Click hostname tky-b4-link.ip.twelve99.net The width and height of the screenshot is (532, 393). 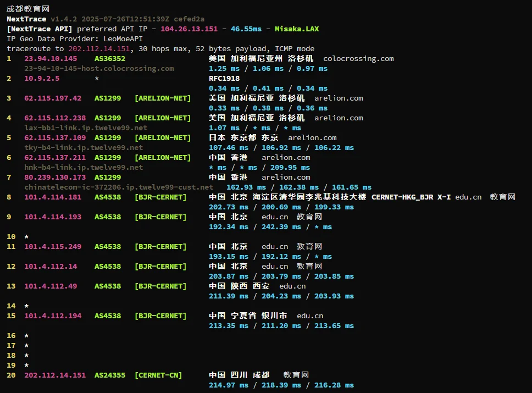click(x=84, y=148)
